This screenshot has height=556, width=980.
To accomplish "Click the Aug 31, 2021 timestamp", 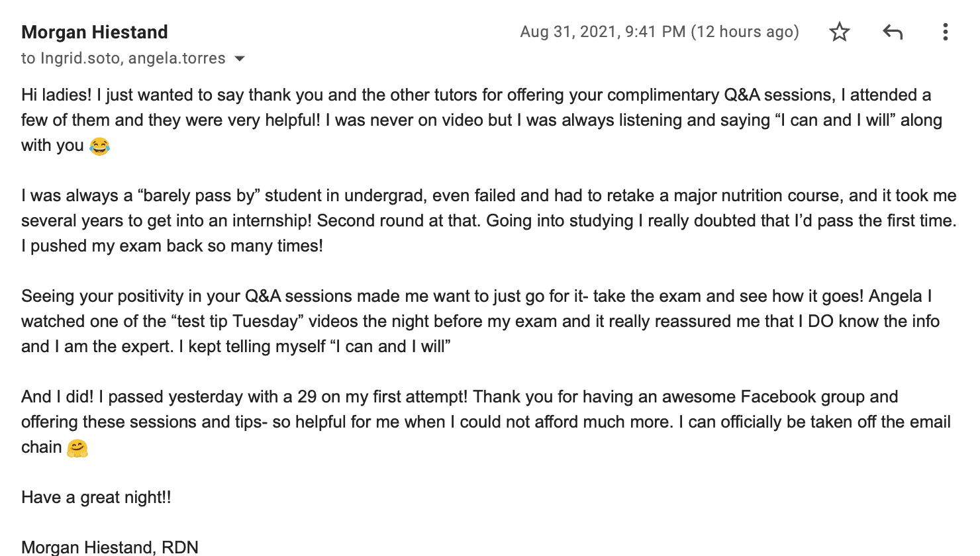I will pos(603,32).
